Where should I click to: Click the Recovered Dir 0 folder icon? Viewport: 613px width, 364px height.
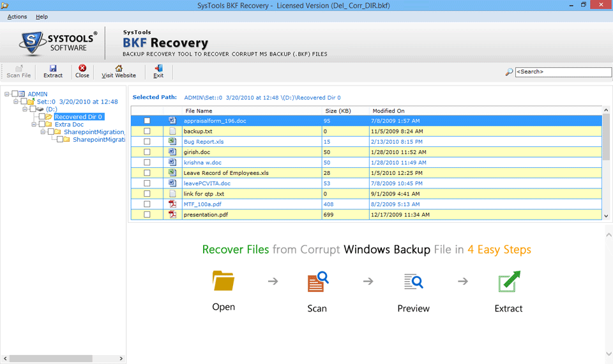tap(49, 116)
